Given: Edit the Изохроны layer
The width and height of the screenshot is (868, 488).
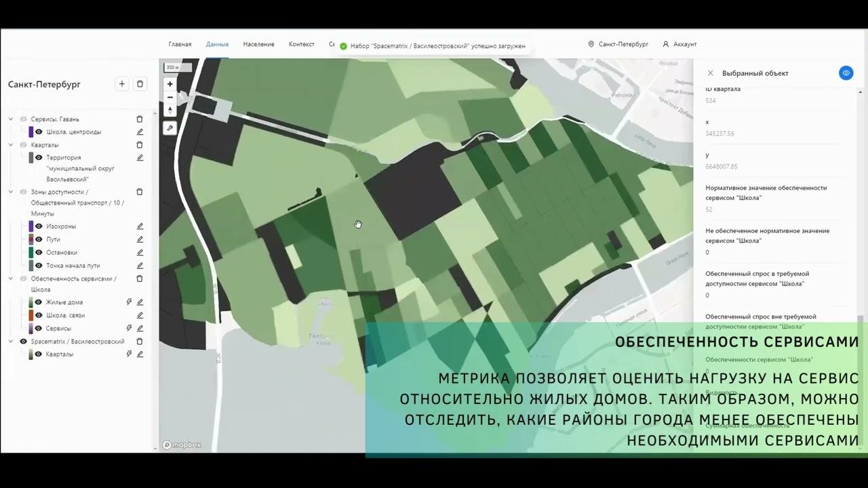Looking at the screenshot, I should [x=140, y=226].
